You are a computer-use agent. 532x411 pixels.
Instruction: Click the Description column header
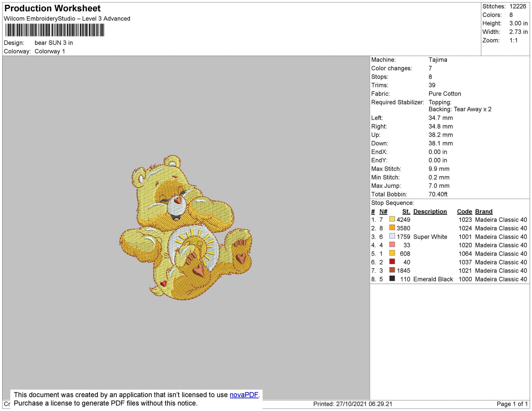click(x=430, y=212)
